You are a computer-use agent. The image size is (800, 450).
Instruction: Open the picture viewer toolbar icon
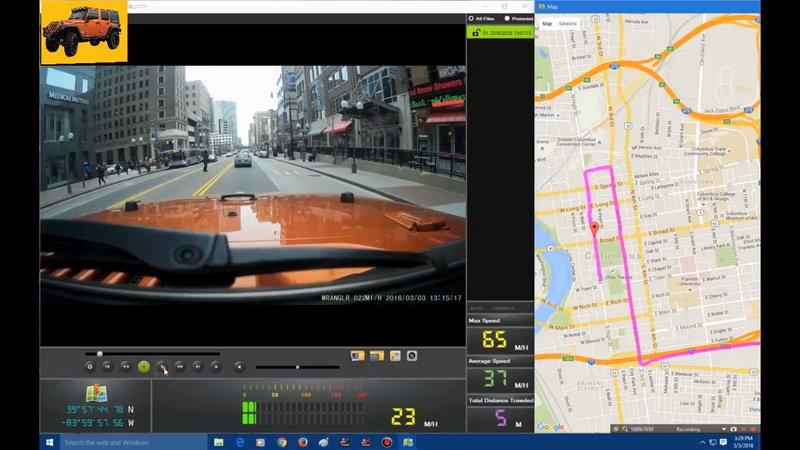point(357,356)
